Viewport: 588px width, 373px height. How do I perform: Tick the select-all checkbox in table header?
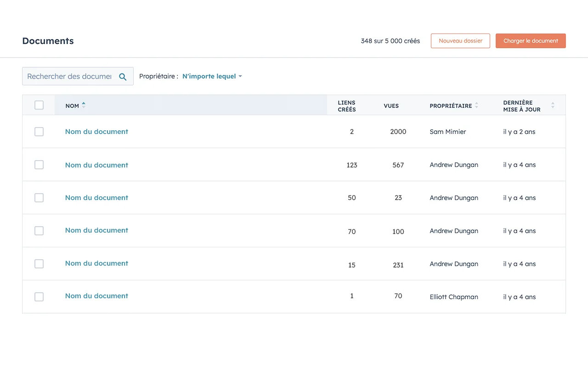39,105
